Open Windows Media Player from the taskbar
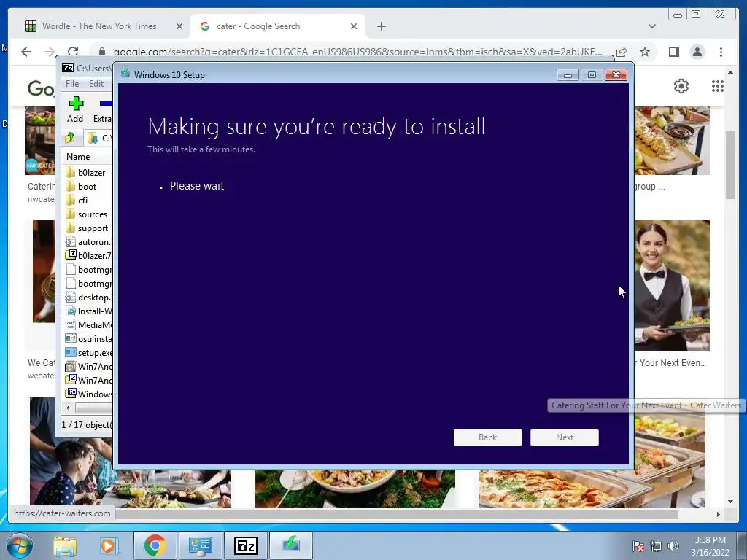 (x=109, y=545)
